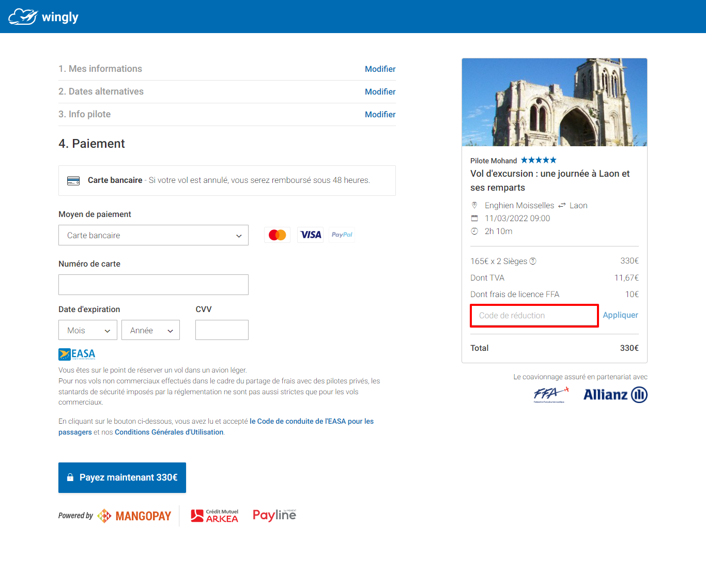Image resolution: width=706 pixels, height=588 pixels.
Task: Click the Pilote Mohand name
Action: 494,161
